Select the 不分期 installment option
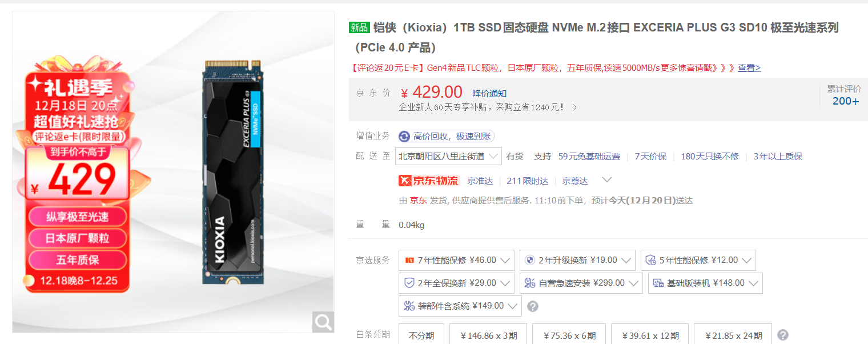Screen dimensions: 868x344 pyautogui.click(x=421, y=335)
